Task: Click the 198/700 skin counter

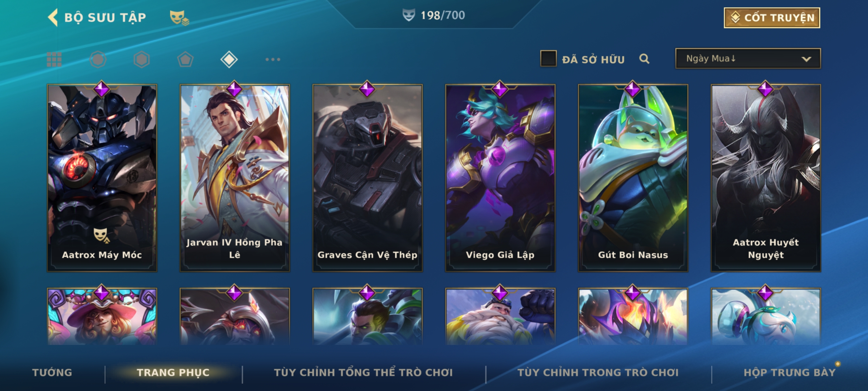Action: (x=434, y=15)
